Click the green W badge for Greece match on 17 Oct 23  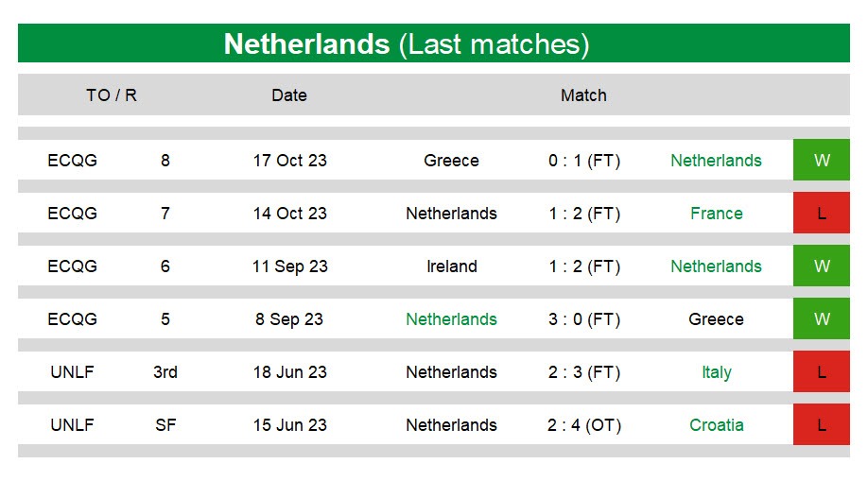(x=821, y=160)
